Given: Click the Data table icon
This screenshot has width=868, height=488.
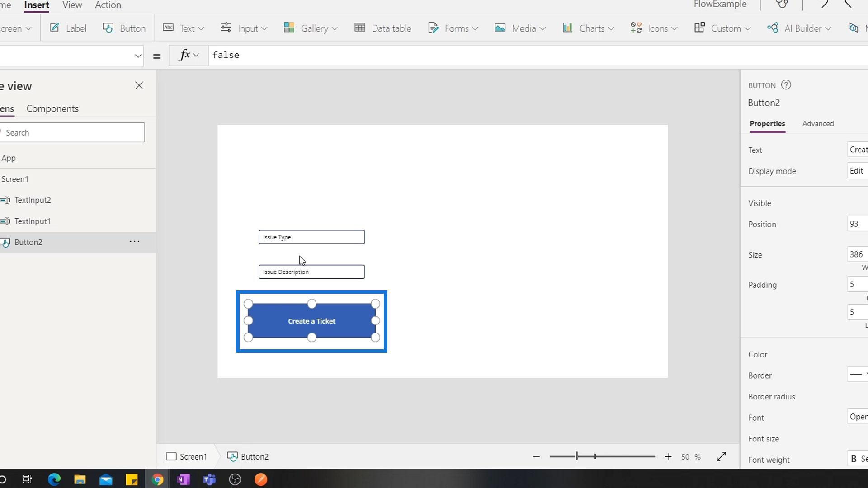Looking at the screenshot, I should pos(360,28).
